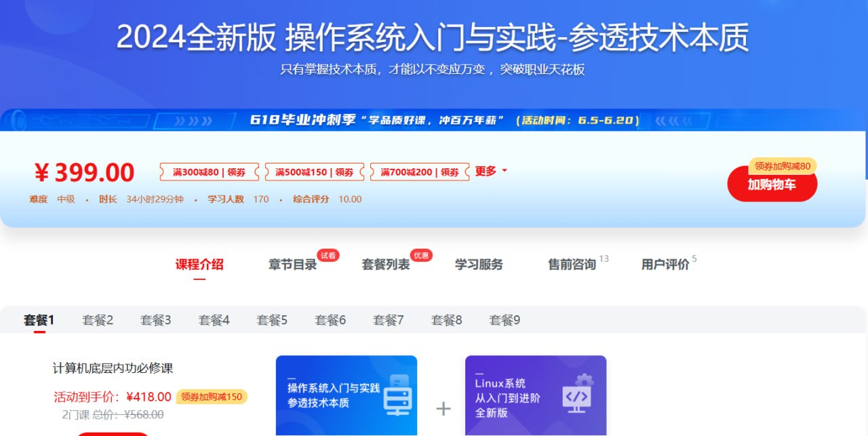Click the ¥399.00 course price
The height and width of the screenshot is (436, 868).
85,173
